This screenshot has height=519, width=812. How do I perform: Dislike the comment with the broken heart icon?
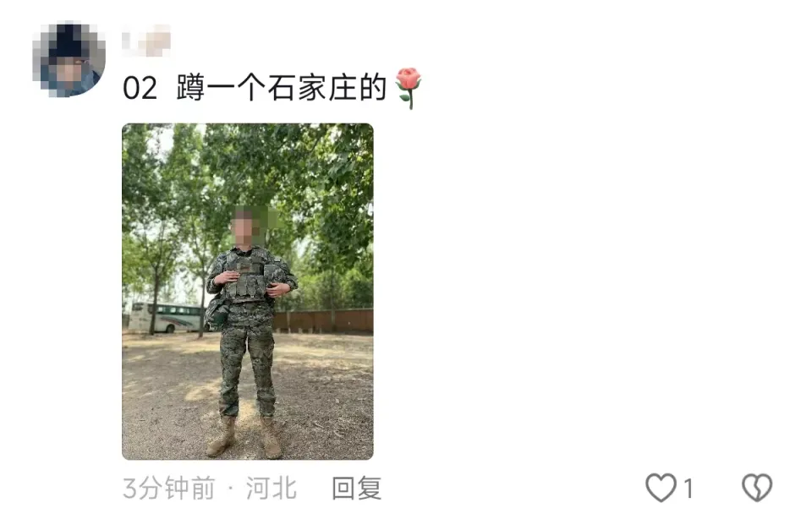757,488
